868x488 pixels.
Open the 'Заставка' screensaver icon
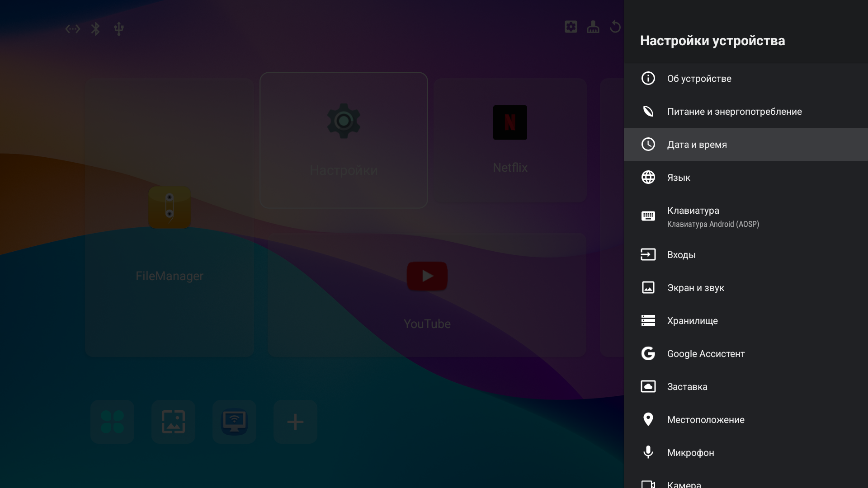pyautogui.click(x=648, y=386)
